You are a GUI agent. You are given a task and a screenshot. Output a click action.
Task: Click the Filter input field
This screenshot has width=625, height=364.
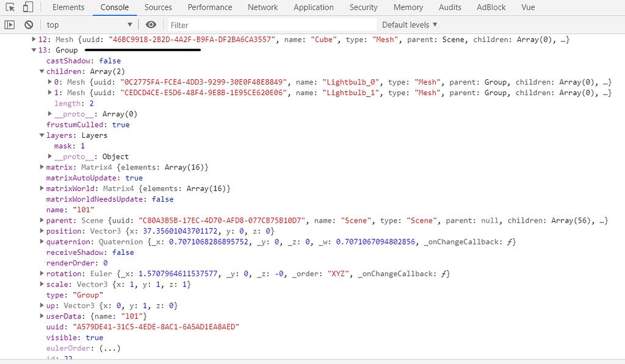272,25
